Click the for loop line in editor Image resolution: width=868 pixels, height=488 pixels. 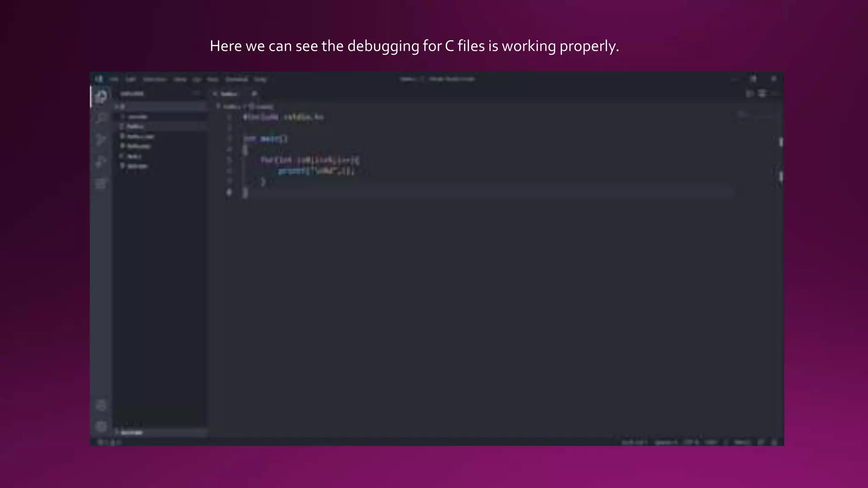[310, 160]
